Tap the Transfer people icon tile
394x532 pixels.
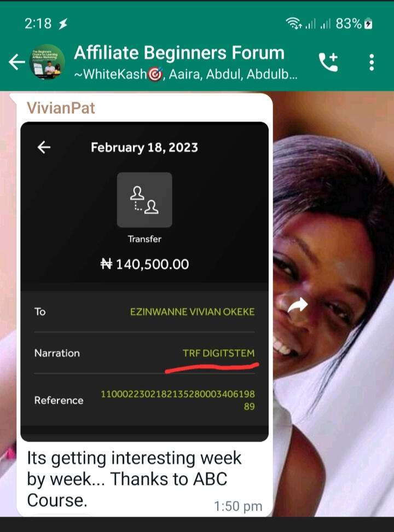click(x=144, y=200)
